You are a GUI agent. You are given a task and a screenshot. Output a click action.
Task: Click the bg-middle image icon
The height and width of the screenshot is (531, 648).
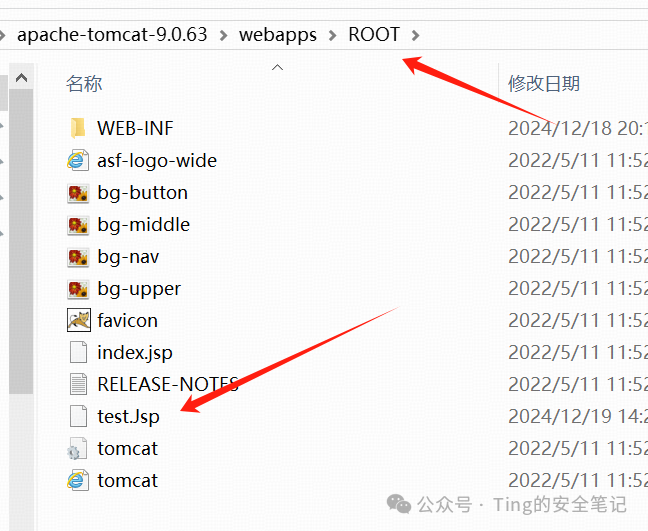pos(78,225)
